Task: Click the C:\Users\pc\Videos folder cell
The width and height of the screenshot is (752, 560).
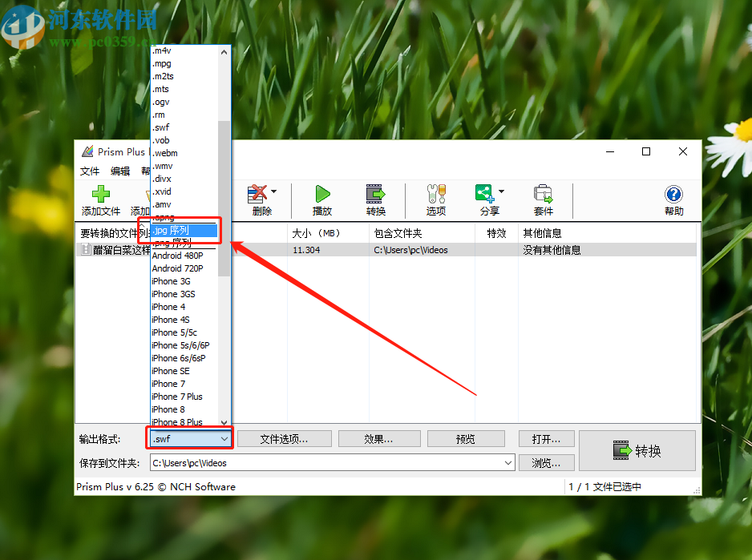Action: [411, 250]
